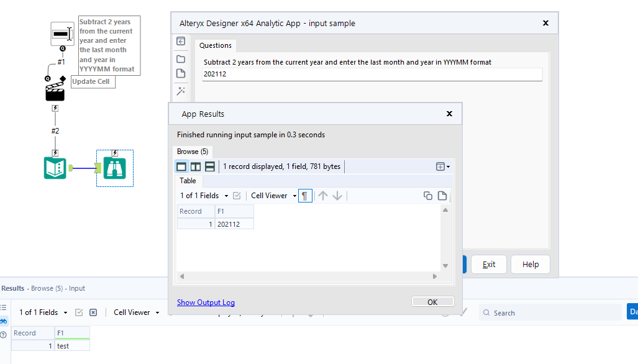Switch to the Browse (5) tab

pos(192,151)
